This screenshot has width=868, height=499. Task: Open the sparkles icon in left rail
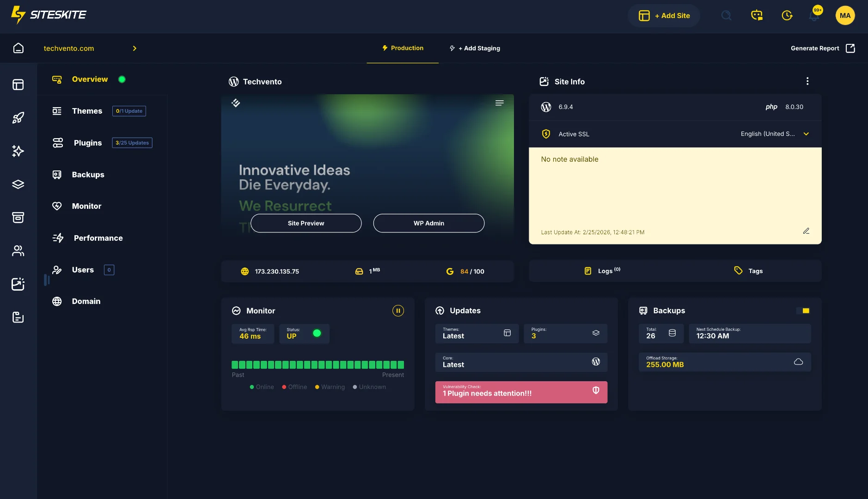pyautogui.click(x=18, y=151)
